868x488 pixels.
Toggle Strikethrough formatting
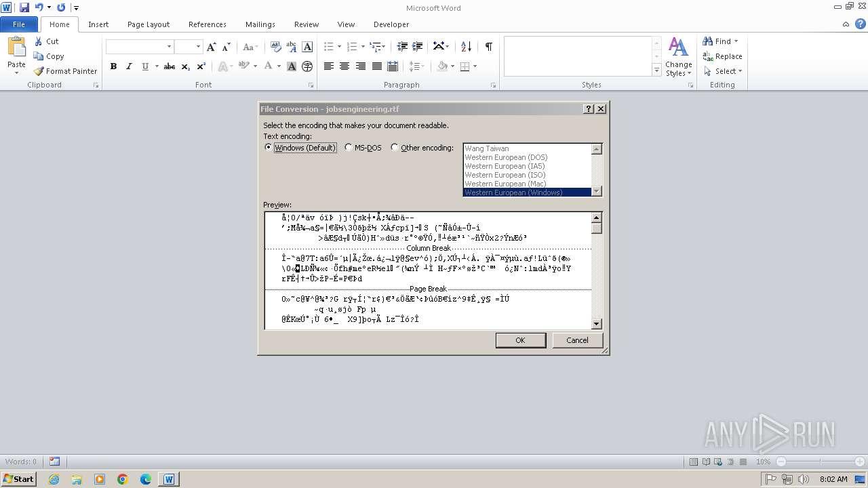pos(170,66)
